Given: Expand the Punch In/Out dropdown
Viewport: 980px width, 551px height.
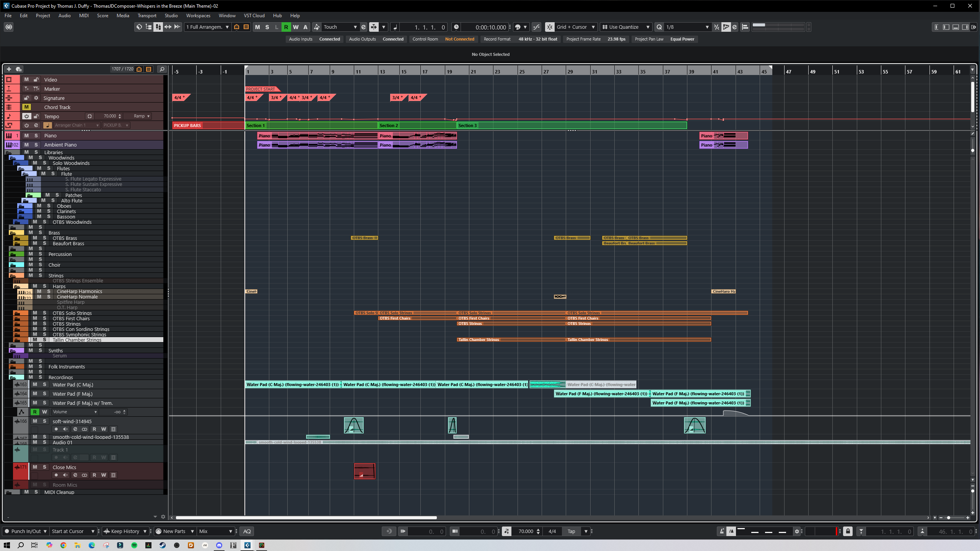Looking at the screenshot, I should (x=45, y=531).
